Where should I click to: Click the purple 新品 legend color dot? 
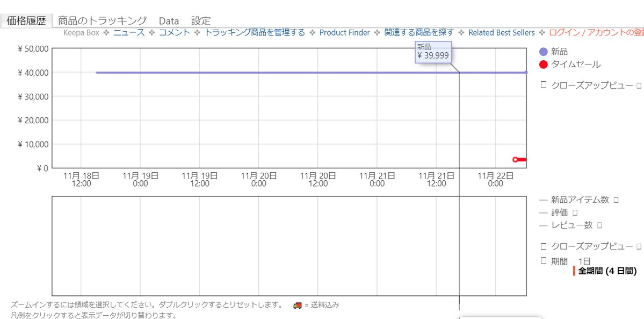(543, 52)
